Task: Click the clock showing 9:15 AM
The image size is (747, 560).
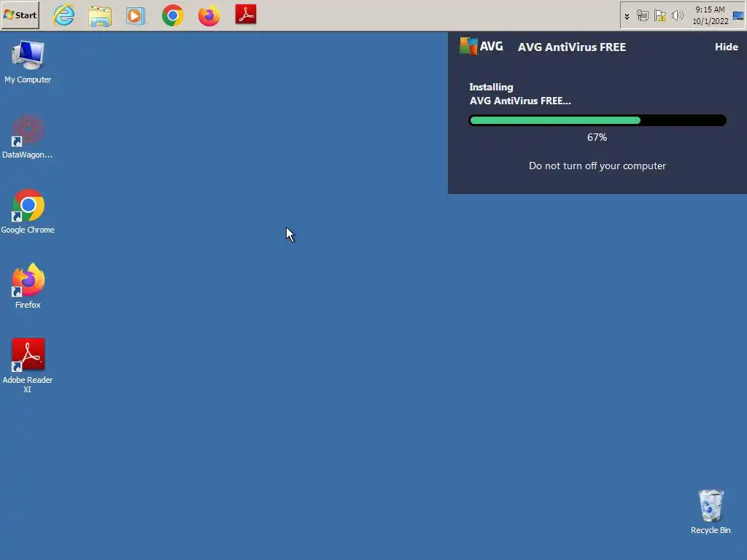Action: 710,15
